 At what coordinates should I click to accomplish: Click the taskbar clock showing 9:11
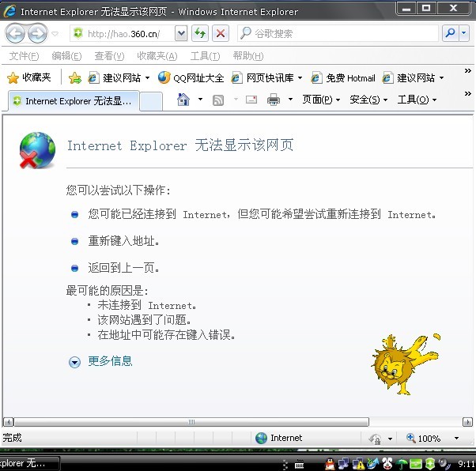click(x=467, y=464)
